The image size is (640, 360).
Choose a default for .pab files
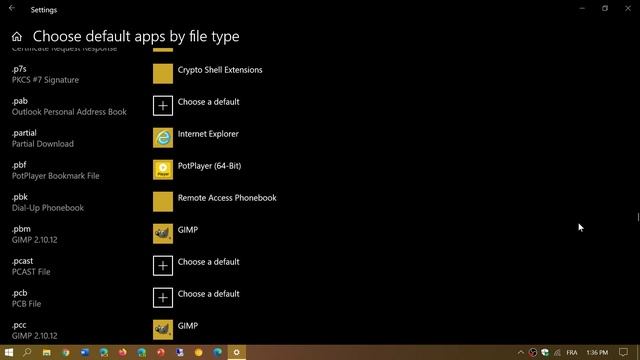coord(209,102)
